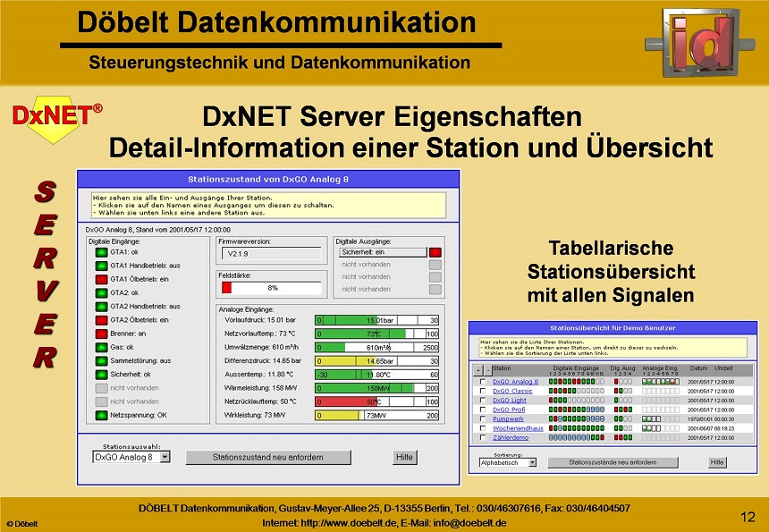The width and height of the screenshot is (769, 532).
Task: Click the red indicator beside Sicherheit output
Action: tap(435, 251)
